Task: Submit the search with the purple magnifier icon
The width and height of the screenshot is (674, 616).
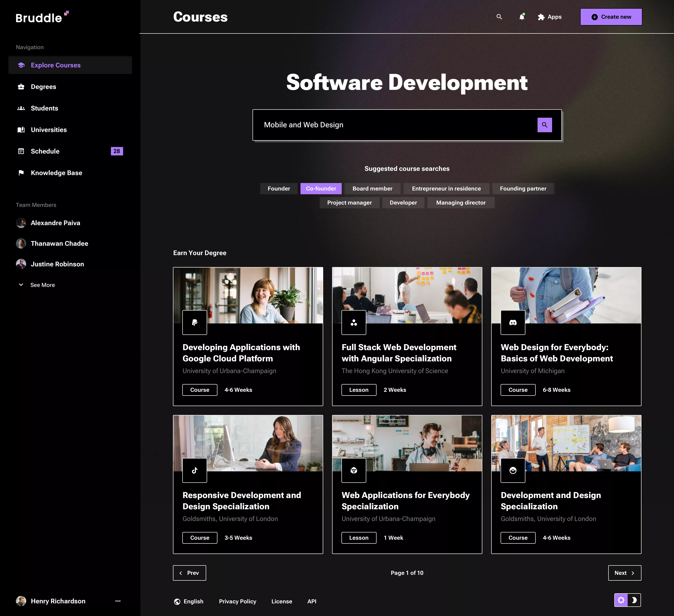Action: (545, 125)
